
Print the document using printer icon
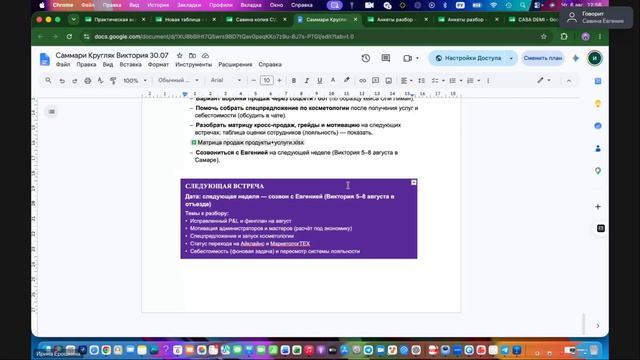click(x=87, y=81)
